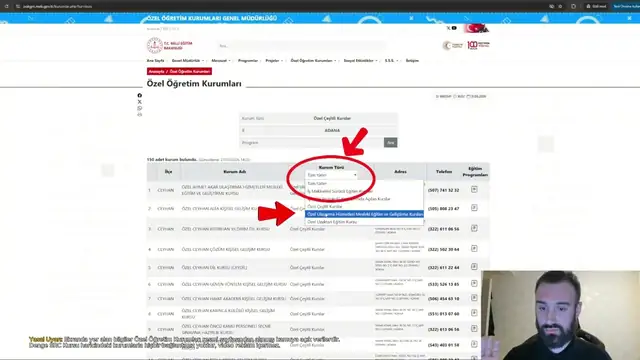Open the Eğitim Programları icon for row 5
Screen dimensions: 640x360
pos(474,267)
